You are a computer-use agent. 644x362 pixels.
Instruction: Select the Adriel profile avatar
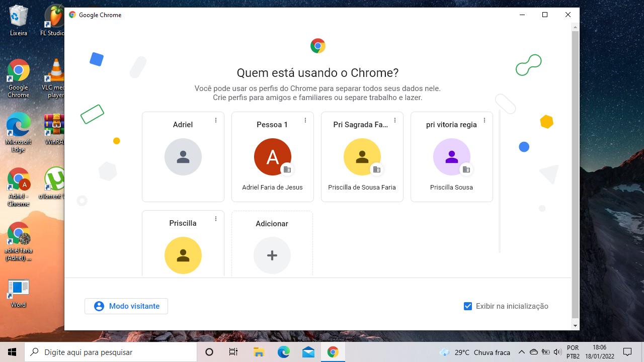coord(183,157)
